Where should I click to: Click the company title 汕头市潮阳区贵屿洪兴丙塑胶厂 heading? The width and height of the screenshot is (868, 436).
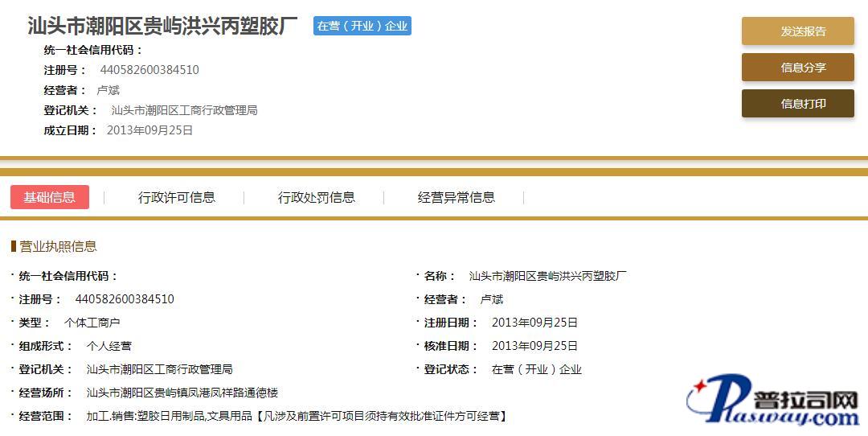163,26
